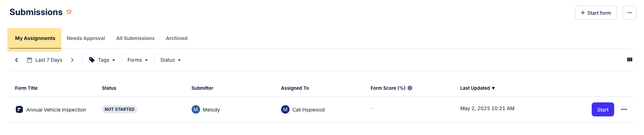Screen dimensions: 644x135
Task: Click the Form Score info icon
Action: coord(410,88)
